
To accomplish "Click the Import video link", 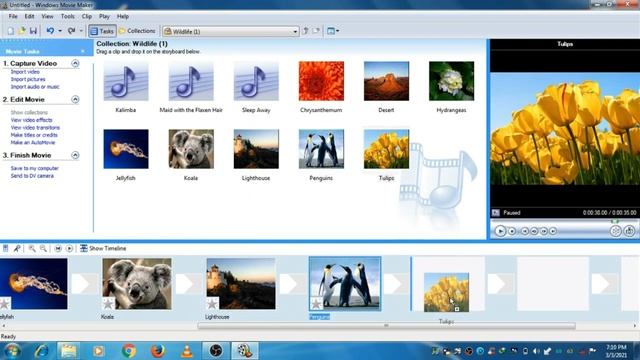I will click(x=25, y=72).
